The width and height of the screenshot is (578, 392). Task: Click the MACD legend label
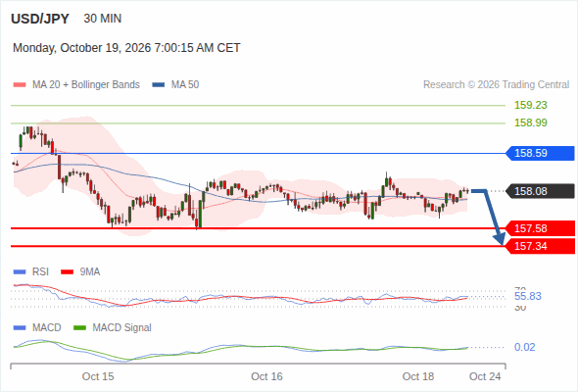click(x=47, y=328)
